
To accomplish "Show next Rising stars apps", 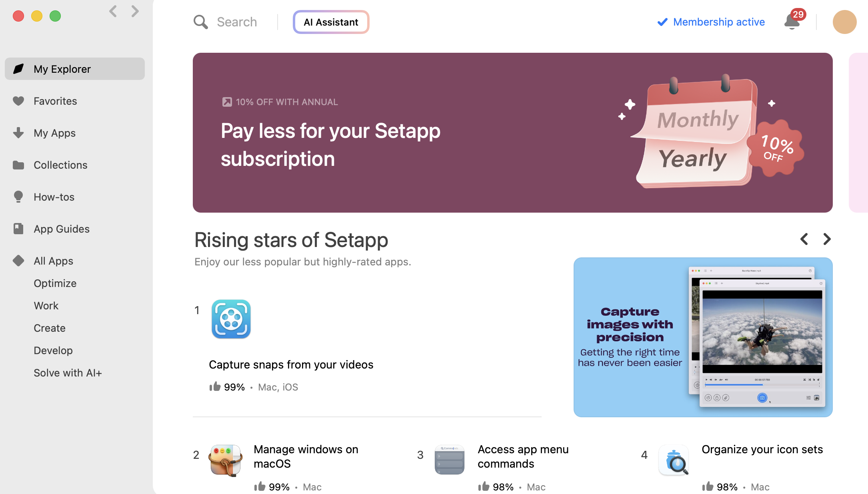I will (827, 239).
